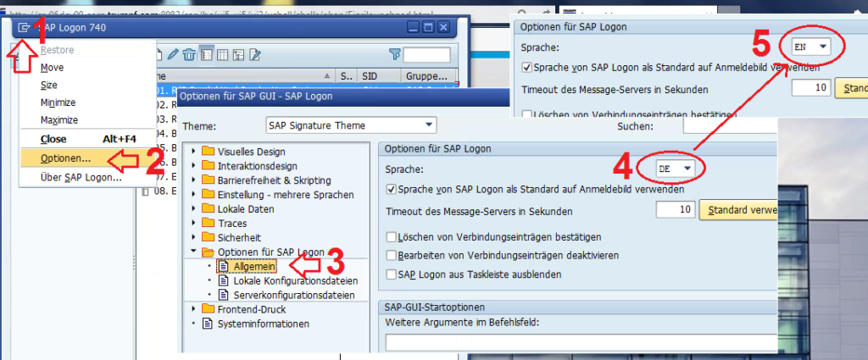Click the Systeminformationen document icon
The image size is (868, 360).
point(208,324)
